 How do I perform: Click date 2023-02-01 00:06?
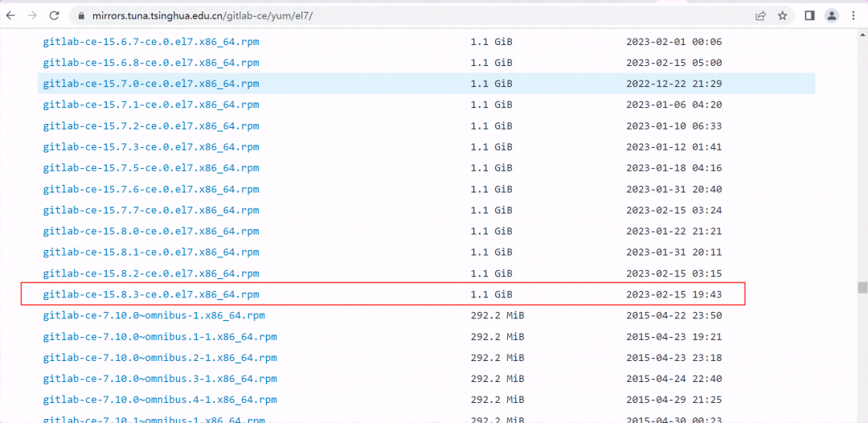[674, 42]
